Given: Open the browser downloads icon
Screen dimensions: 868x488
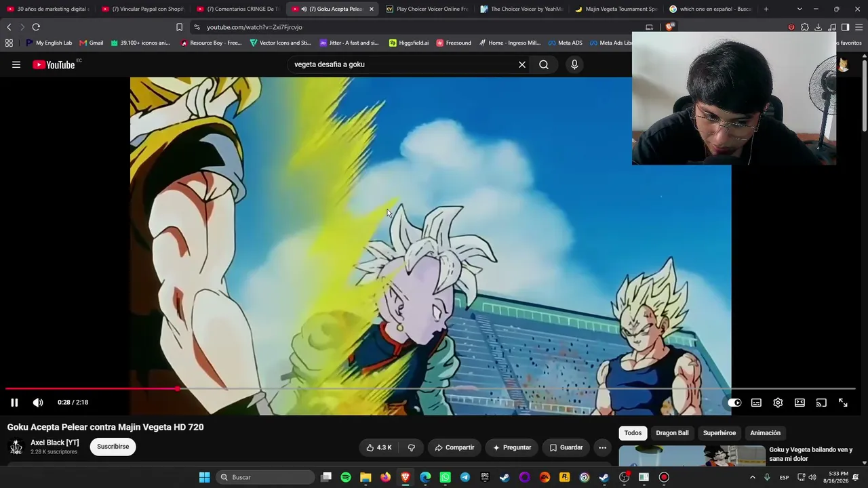Looking at the screenshot, I should [x=818, y=27].
